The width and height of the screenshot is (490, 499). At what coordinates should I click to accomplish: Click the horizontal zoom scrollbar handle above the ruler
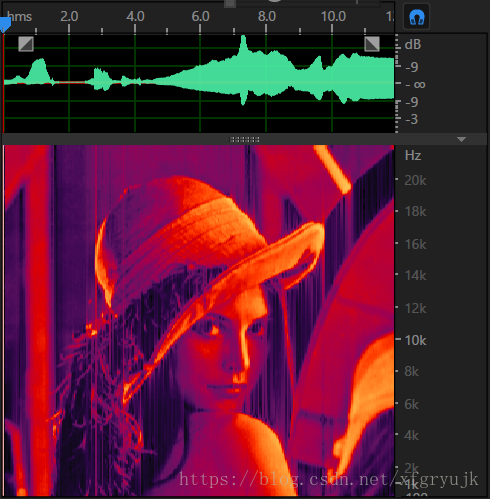(230, 4)
